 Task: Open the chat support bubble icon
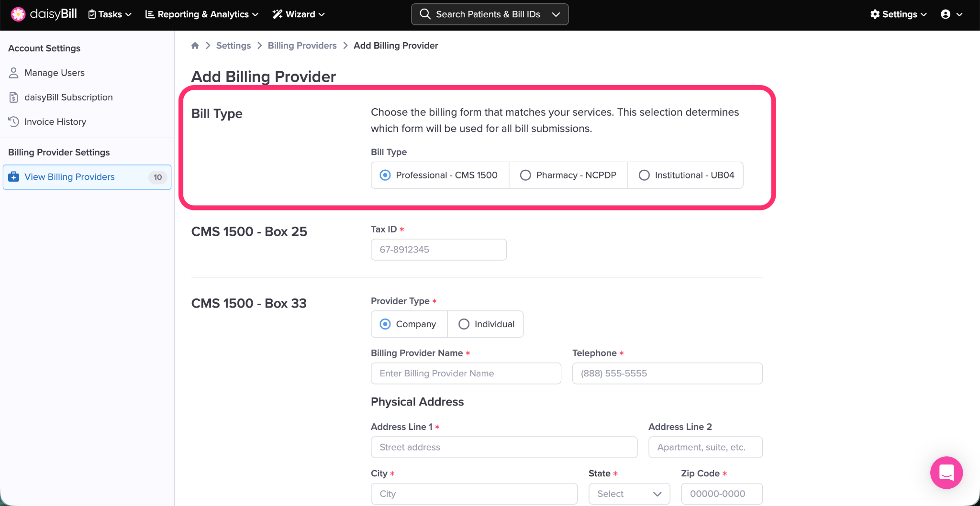946,473
